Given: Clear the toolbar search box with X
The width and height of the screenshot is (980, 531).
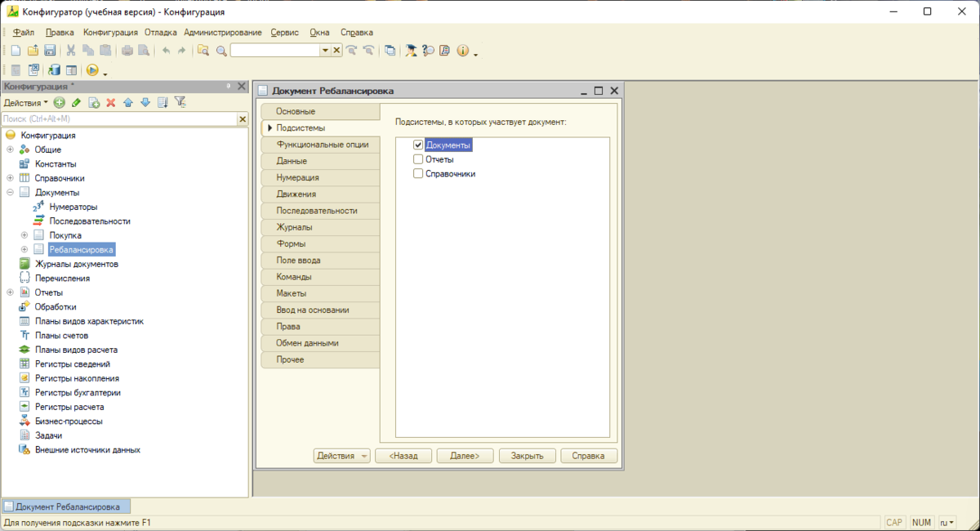Looking at the screenshot, I should (x=337, y=51).
